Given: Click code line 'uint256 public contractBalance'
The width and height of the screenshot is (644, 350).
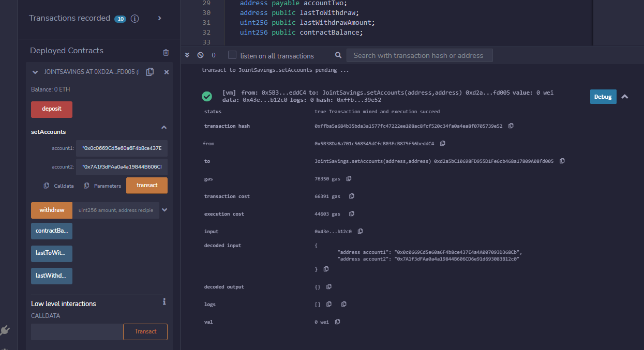Looking at the screenshot, I should 302,32.
